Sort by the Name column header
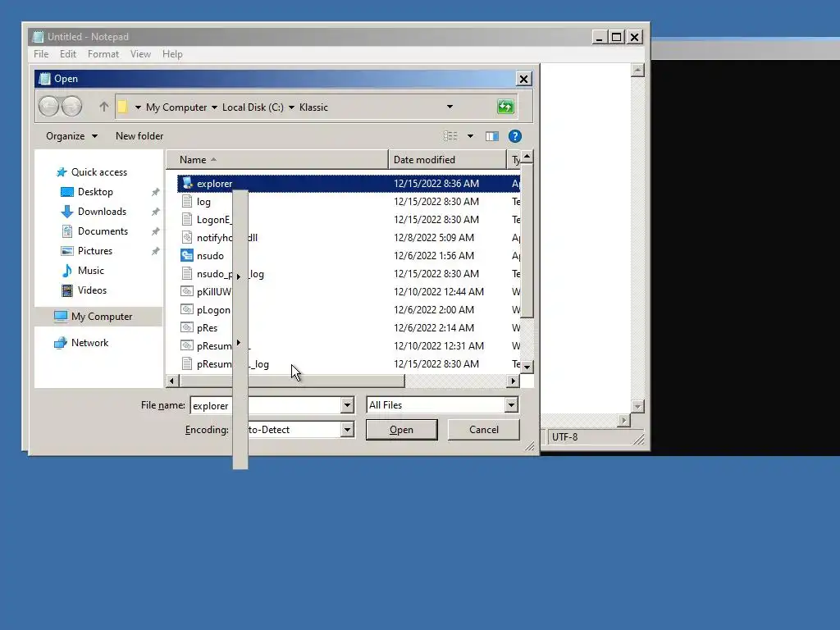The width and height of the screenshot is (840, 630). pos(277,160)
